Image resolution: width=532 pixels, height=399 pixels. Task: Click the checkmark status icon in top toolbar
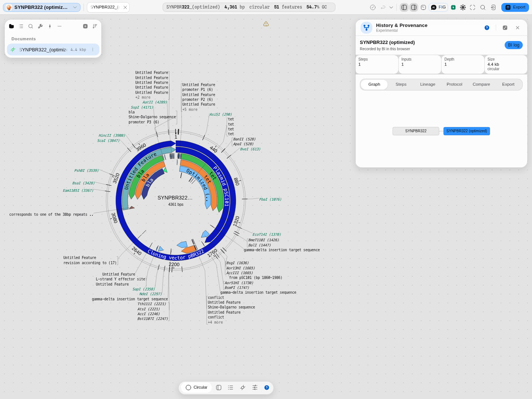point(373,7)
